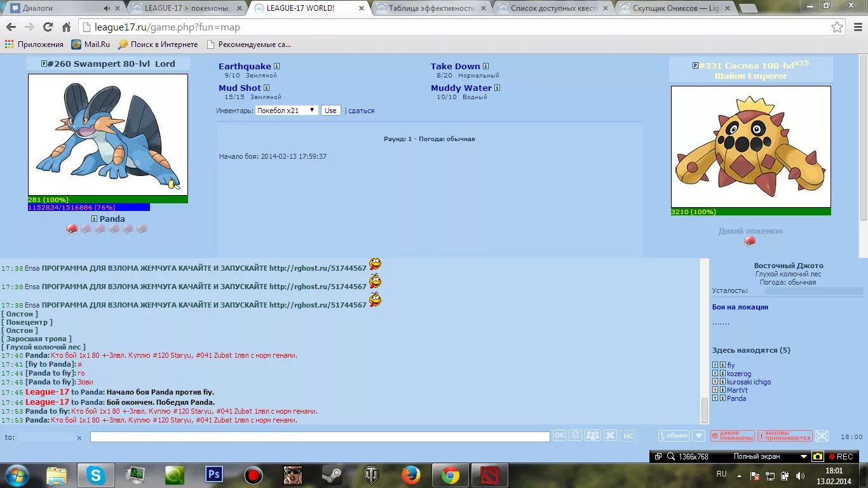Click the challenge (!) icon beside kurosaki ichigo
Screen dimensions: 868x488
(715, 382)
